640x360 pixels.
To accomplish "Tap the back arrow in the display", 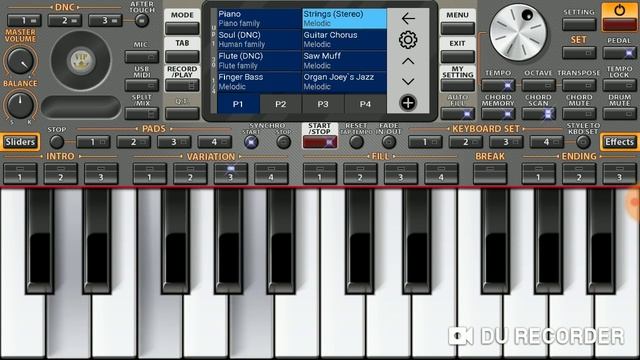I will pyautogui.click(x=408, y=18).
